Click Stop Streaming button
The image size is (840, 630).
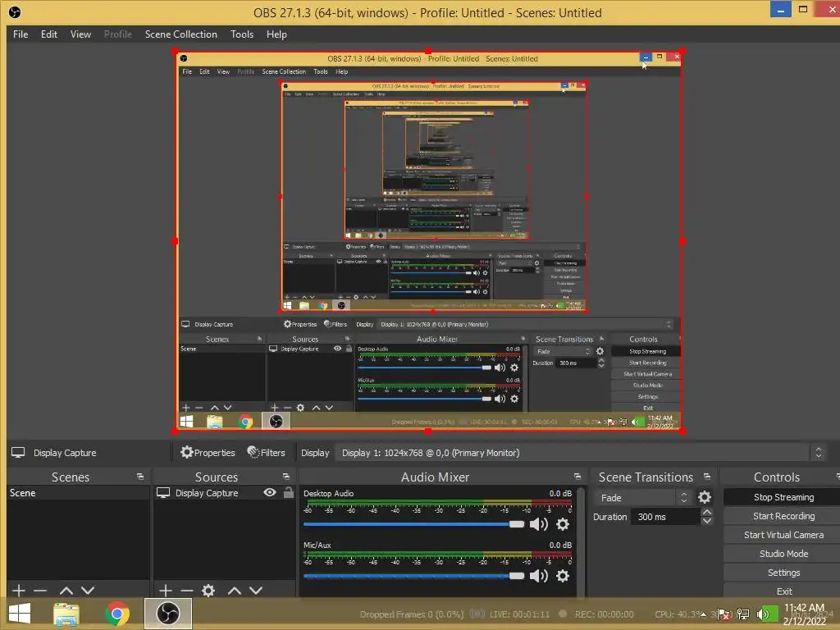click(783, 497)
